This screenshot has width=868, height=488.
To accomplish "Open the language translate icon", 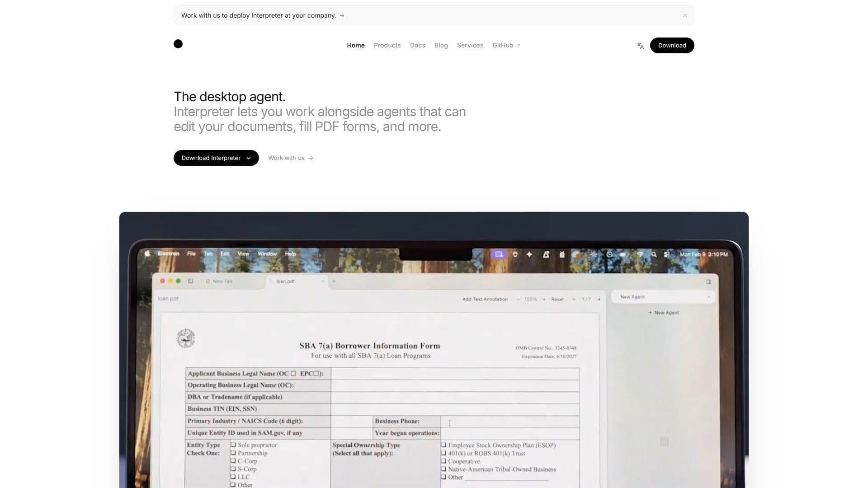I will coord(640,45).
